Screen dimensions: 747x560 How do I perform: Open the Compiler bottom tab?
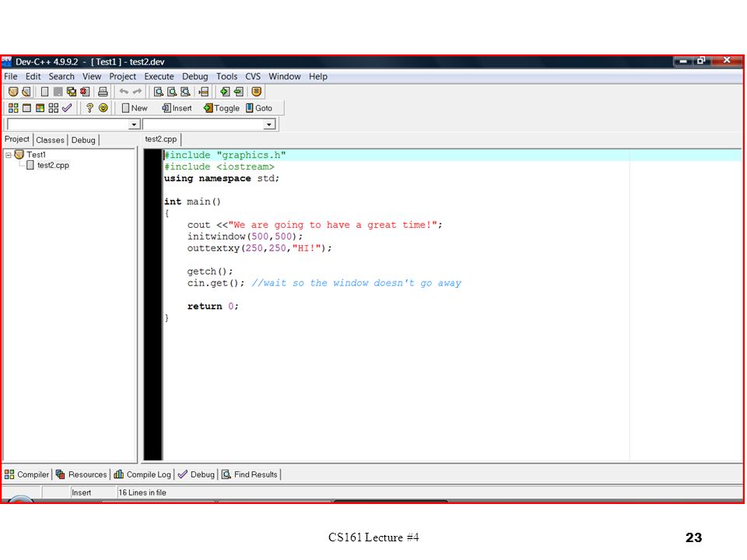tap(26, 474)
